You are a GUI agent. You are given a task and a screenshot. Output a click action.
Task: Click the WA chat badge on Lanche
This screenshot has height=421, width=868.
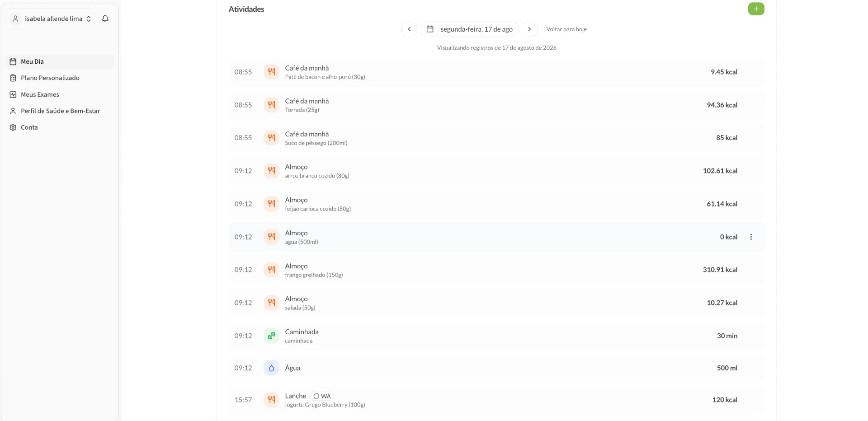322,396
